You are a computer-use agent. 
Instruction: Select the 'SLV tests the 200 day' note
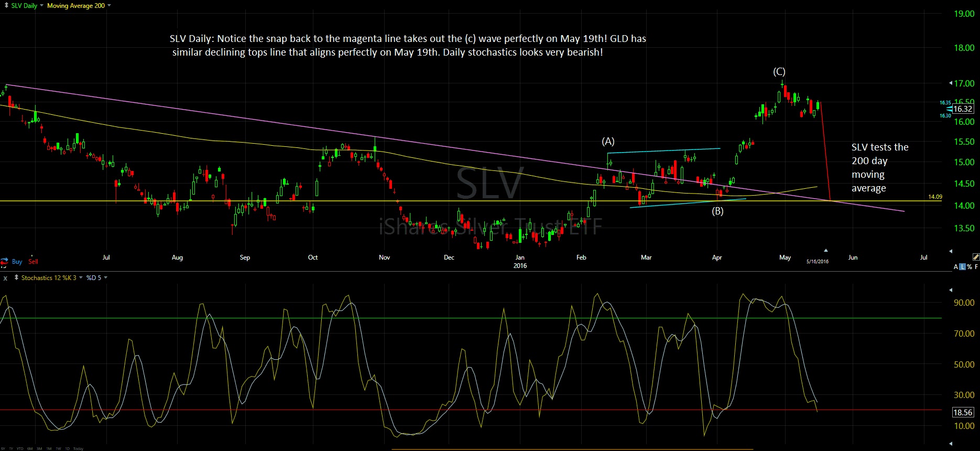tap(880, 167)
